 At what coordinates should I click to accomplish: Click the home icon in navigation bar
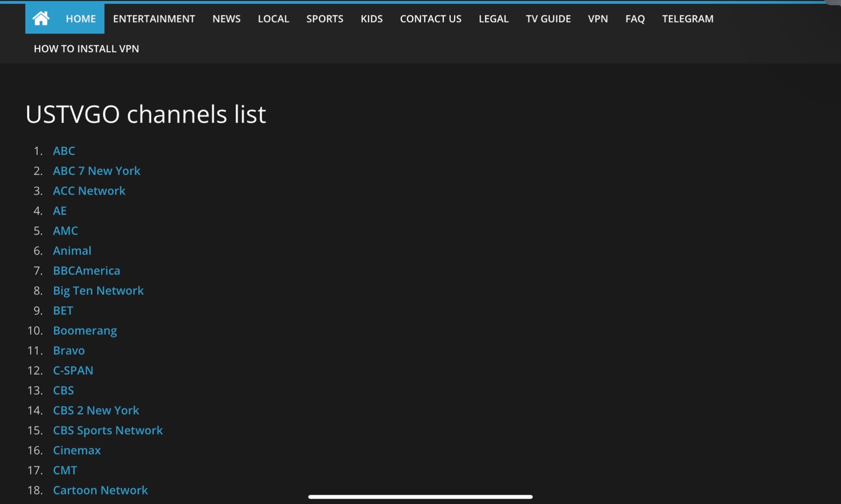(41, 18)
